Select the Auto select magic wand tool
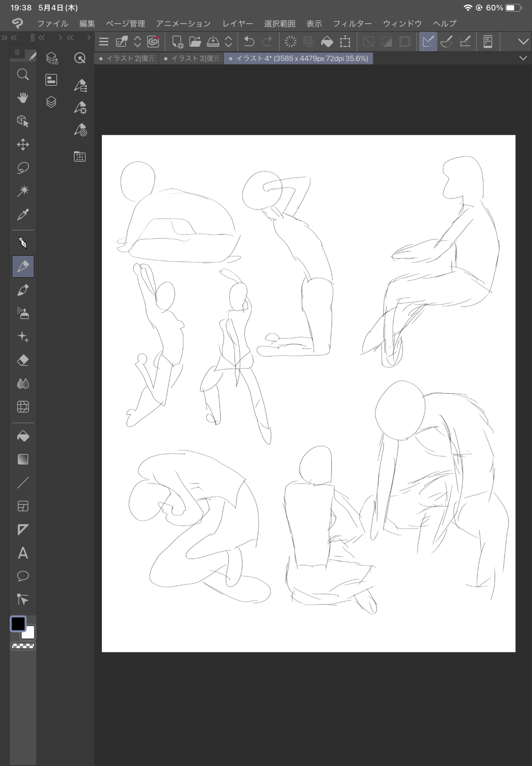Viewport: 532px width, 766px height. pyautogui.click(x=23, y=191)
